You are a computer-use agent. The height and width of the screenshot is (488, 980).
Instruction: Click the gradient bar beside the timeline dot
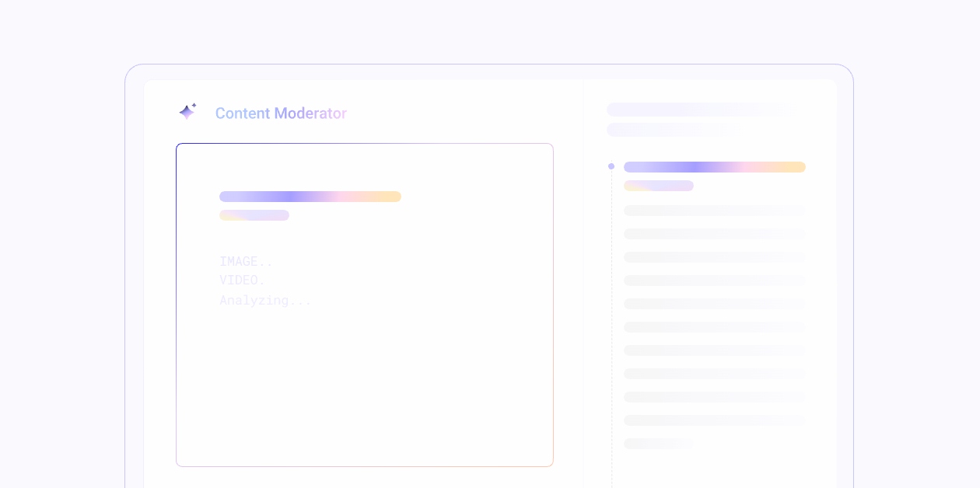coord(714,167)
